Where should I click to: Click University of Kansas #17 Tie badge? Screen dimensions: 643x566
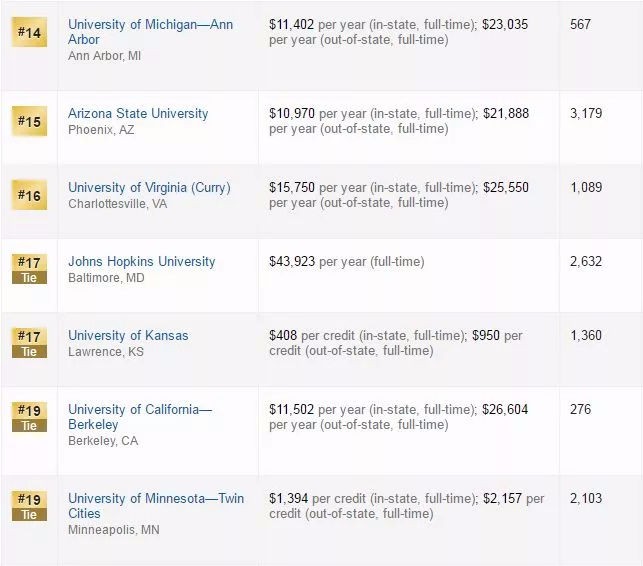click(29, 343)
